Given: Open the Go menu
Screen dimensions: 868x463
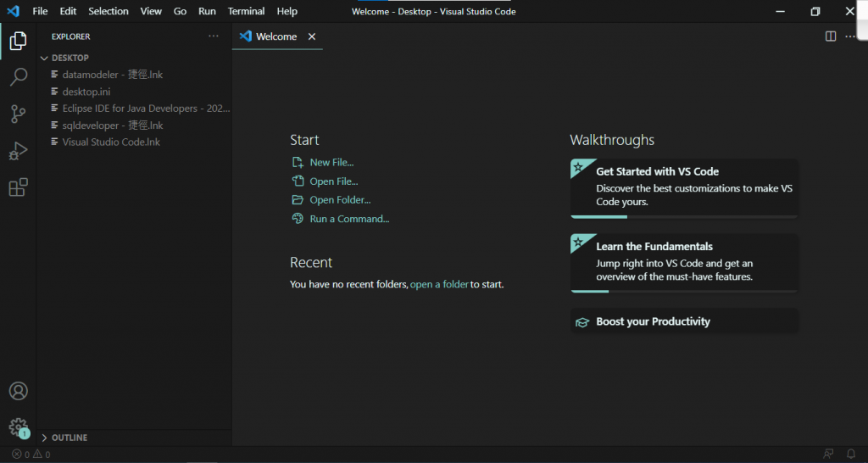Looking at the screenshot, I should (x=180, y=11).
